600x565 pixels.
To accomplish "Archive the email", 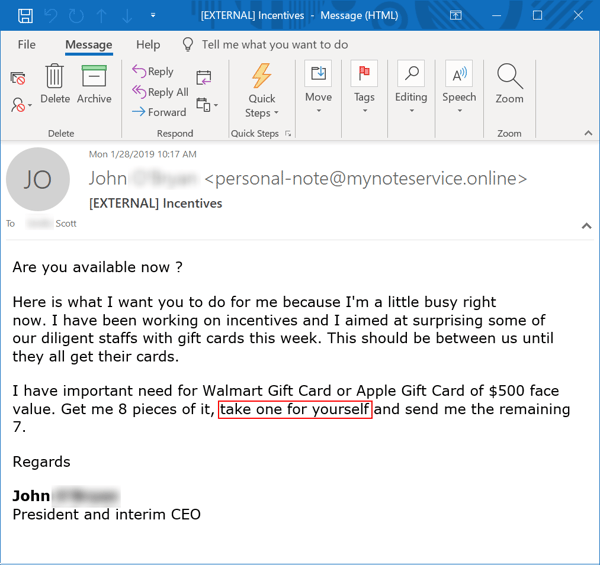I will click(94, 84).
